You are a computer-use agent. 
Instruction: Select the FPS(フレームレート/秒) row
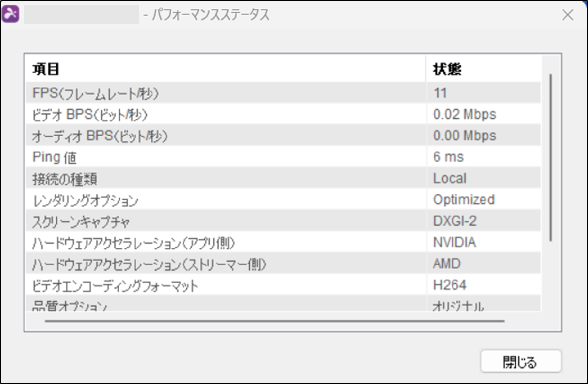click(x=95, y=93)
